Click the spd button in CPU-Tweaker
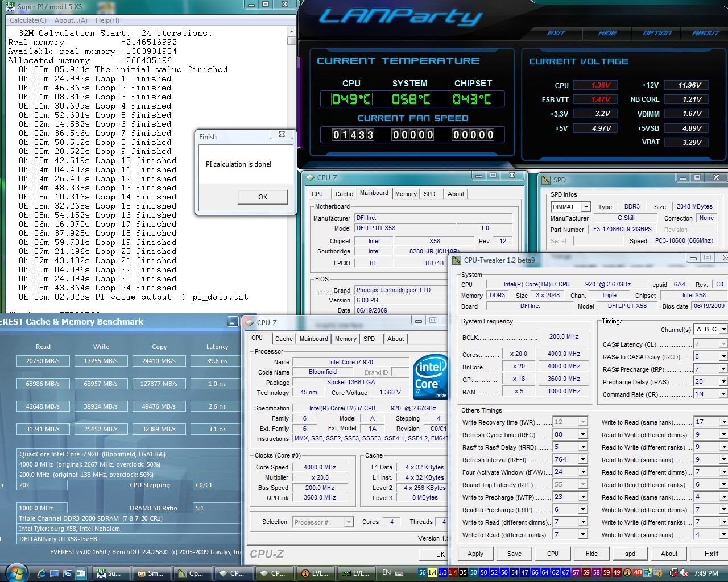The height and width of the screenshot is (582, 728). click(x=630, y=554)
